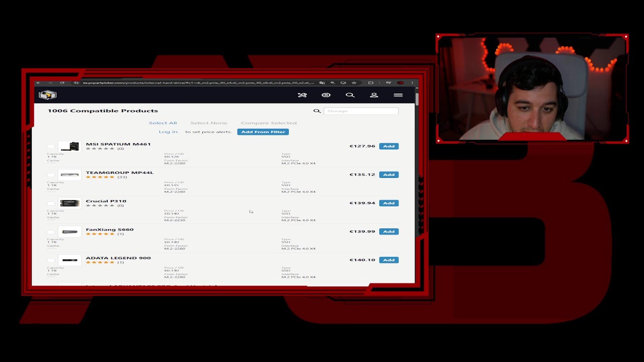
Task: Add the ADATA LEGEND 900 at €140.10
Action: pos(389,260)
